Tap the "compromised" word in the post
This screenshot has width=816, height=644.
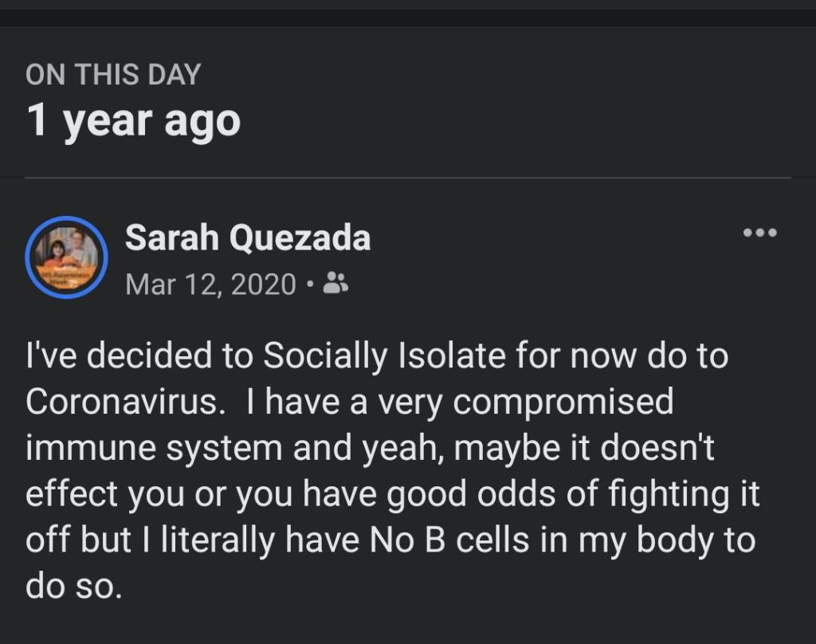point(563,402)
